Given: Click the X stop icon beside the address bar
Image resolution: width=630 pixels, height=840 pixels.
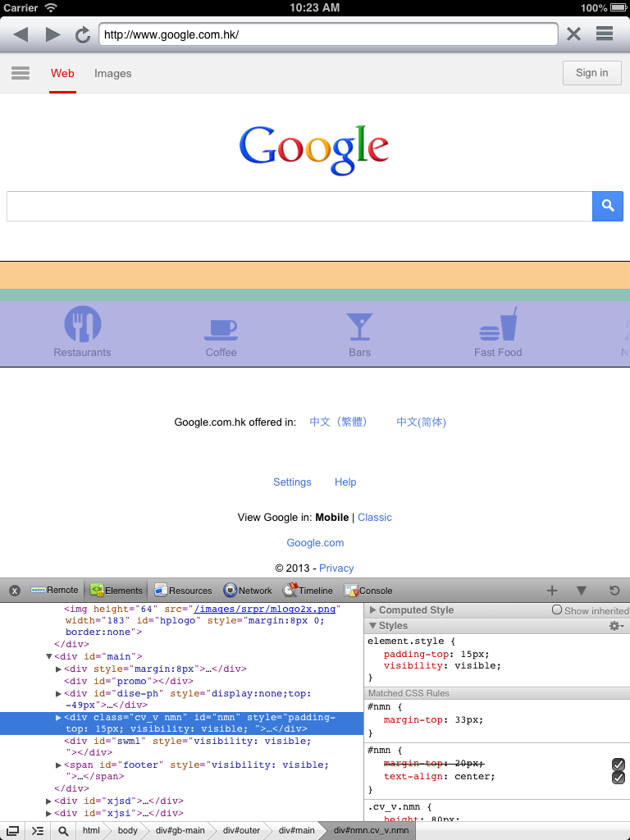Looking at the screenshot, I should click(x=573, y=34).
